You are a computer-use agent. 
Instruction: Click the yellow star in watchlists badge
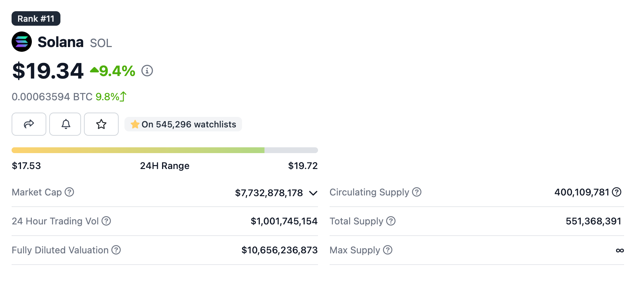(x=135, y=124)
